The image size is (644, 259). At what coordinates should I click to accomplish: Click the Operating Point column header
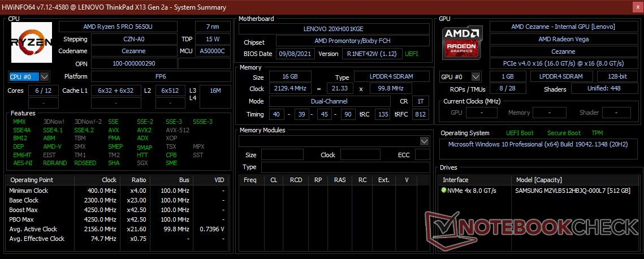point(41,180)
